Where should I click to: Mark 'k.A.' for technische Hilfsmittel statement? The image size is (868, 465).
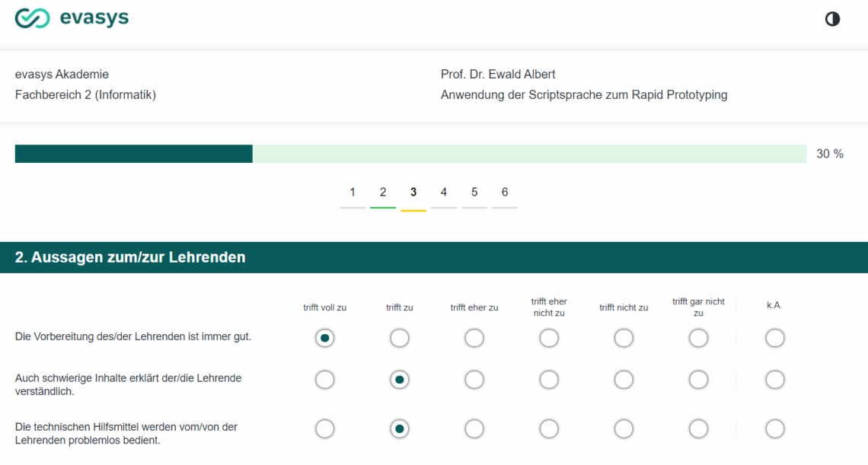point(774,429)
